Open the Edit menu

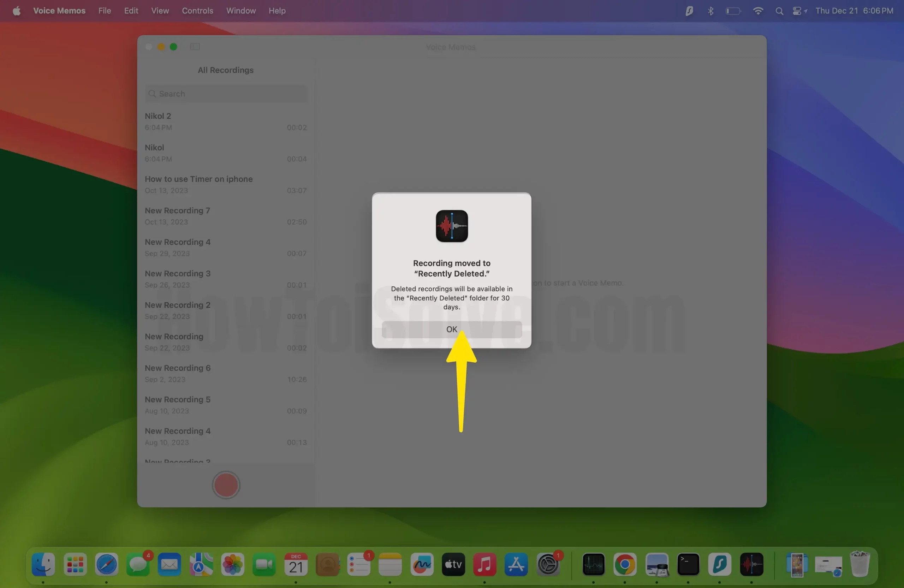[x=131, y=11]
